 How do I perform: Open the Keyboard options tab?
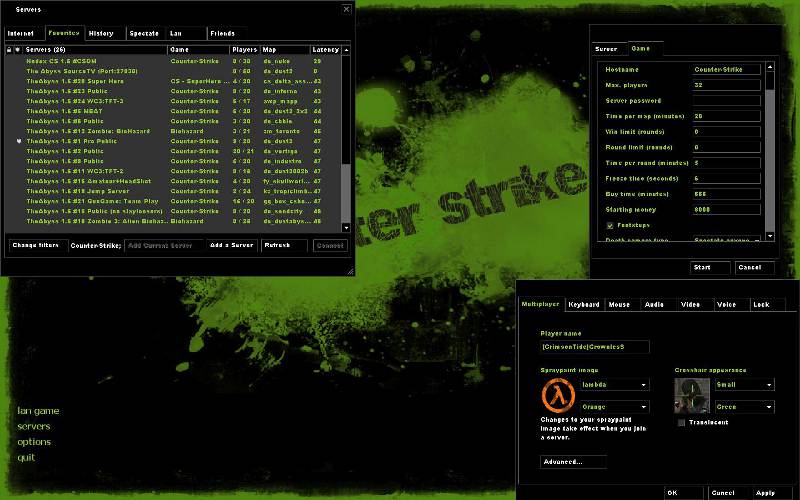pos(585,305)
